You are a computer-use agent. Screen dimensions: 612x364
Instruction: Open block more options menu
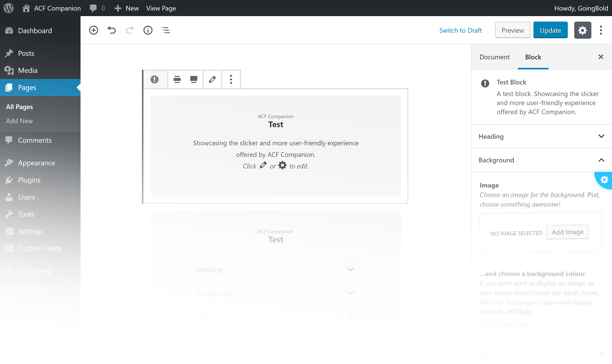(231, 79)
